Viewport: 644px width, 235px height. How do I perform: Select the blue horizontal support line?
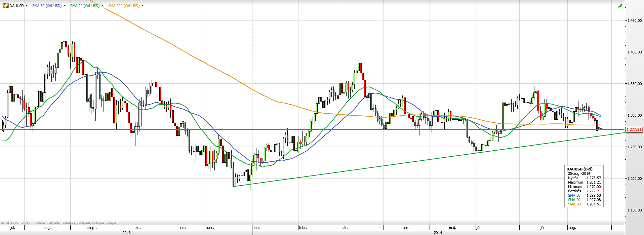(313, 129)
